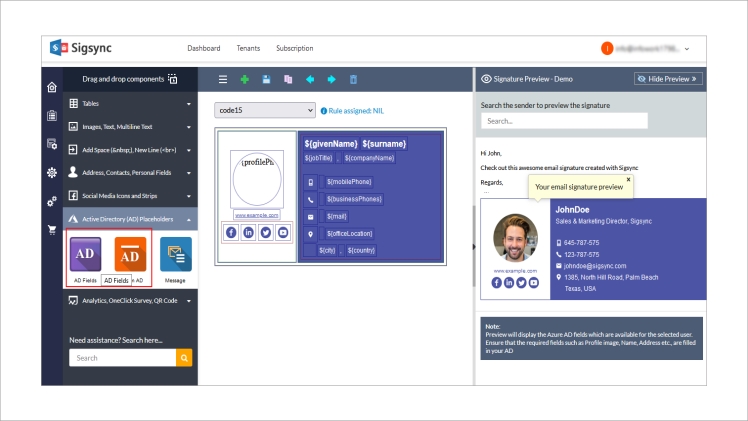The height and width of the screenshot is (421, 748).
Task: Click the sender Search field in preview
Action: point(564,121)
